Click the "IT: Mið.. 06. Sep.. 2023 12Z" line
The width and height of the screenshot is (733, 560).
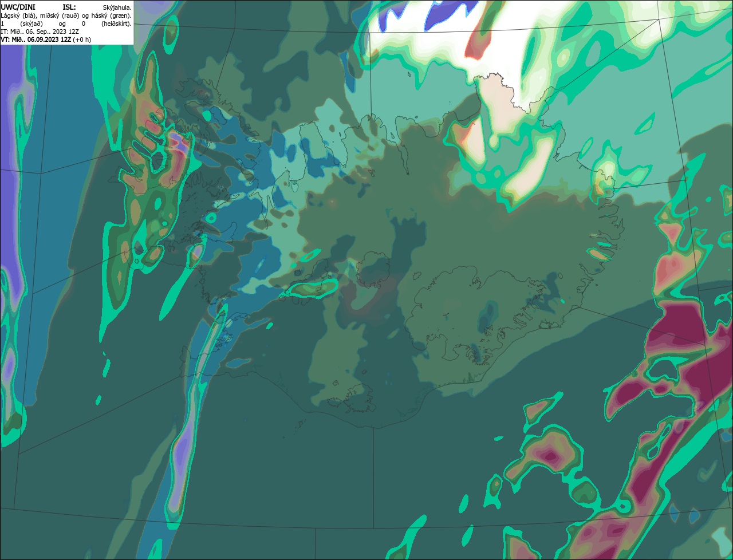(x=40, y=31)
